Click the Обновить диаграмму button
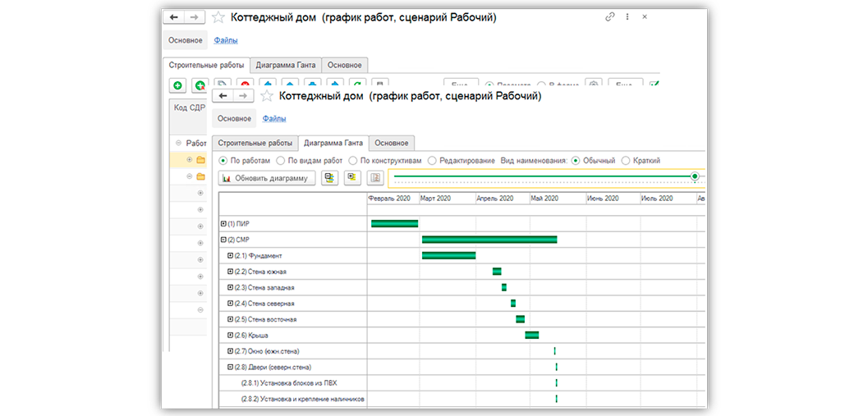868x416 pixels. 267,178
